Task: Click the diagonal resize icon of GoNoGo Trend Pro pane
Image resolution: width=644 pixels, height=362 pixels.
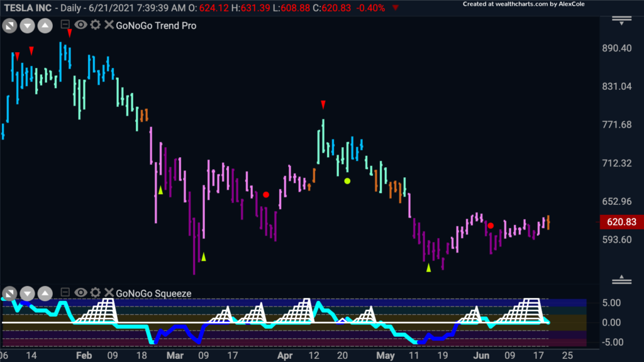Action: pos(9,26)
